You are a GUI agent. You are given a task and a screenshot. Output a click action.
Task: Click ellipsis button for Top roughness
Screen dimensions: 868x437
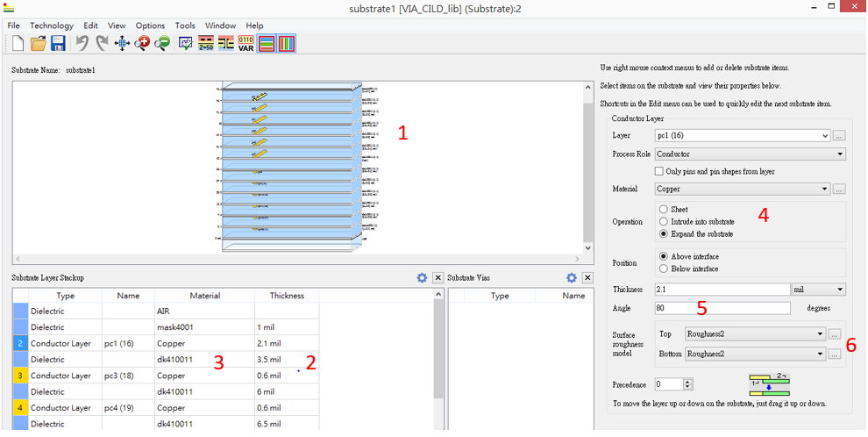coord(835,334)
